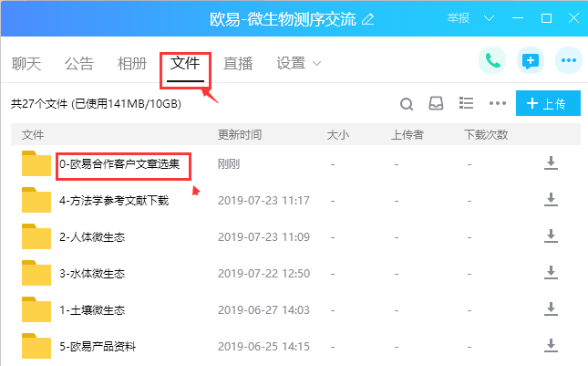Edit group name pencil icon

368,19
